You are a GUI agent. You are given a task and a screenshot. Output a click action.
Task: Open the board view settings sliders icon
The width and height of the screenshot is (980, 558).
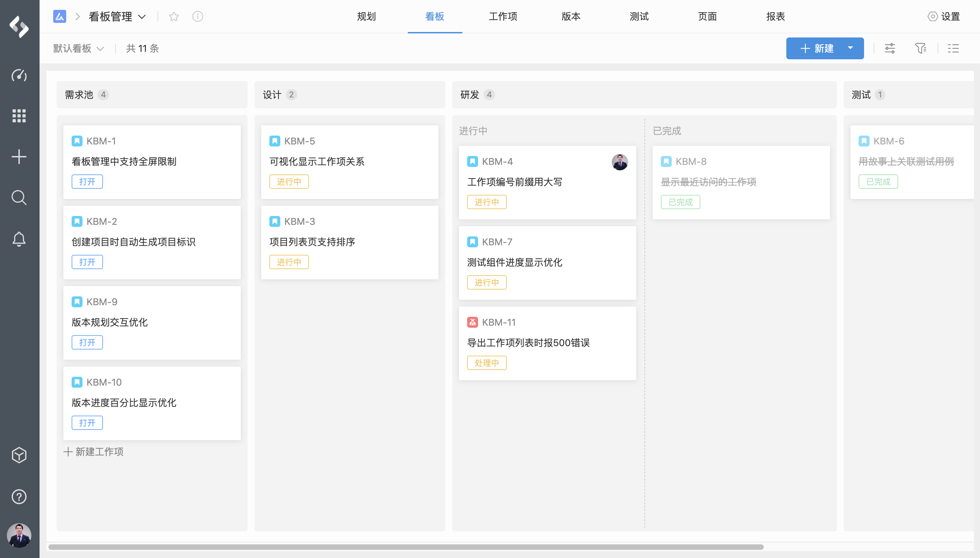pos(890,48)
